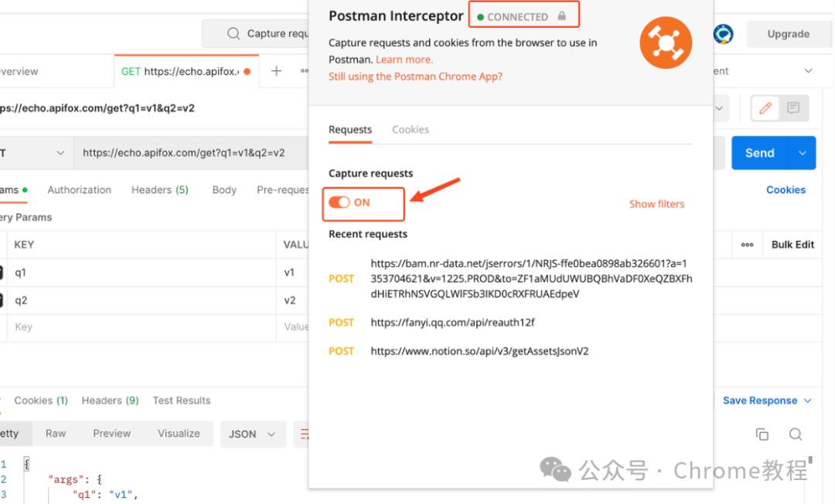Click Bulk Edit in the params table
The height and width of the screenshot is (504, 835).
coord(793,245)
